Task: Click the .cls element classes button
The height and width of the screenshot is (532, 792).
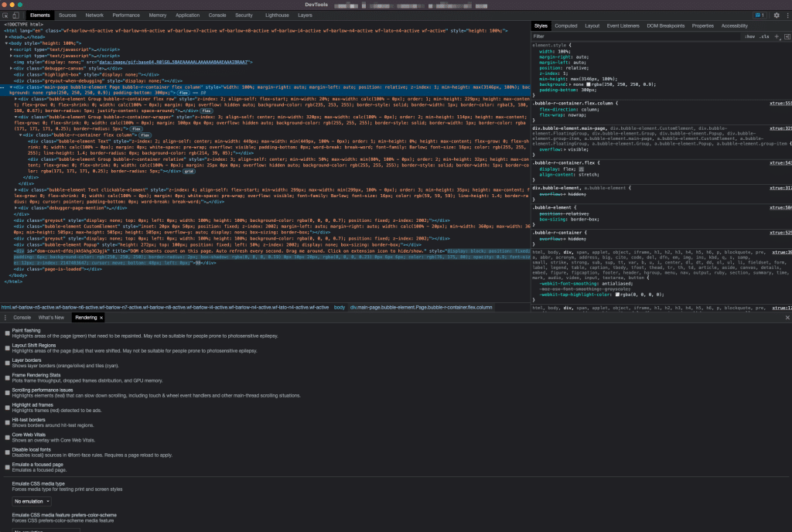Action: click(764, 36)
